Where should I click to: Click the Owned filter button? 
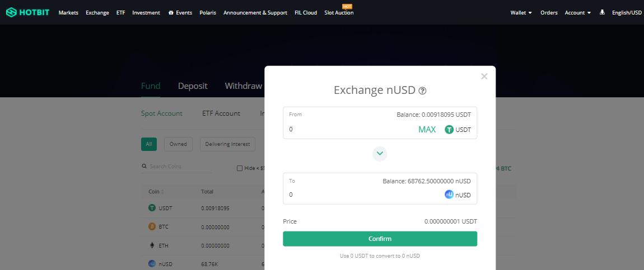tap(178, 144)
